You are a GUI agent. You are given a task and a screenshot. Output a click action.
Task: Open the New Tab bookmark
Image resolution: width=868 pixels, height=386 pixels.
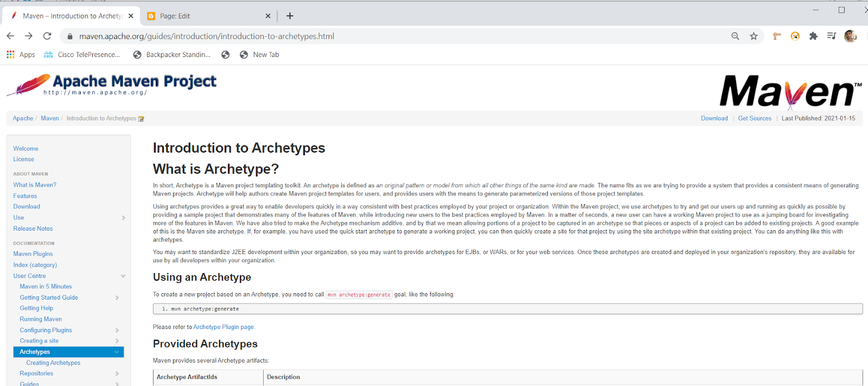259,54
